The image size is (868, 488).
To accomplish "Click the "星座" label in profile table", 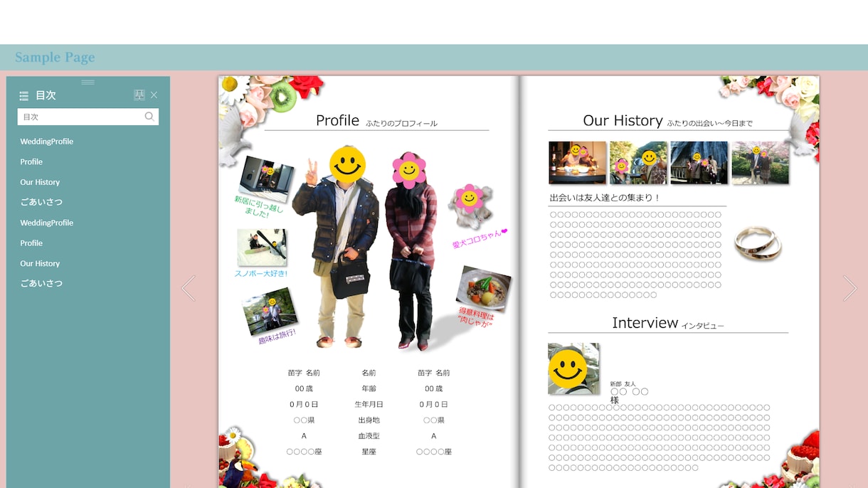I will tap(369, 452).
